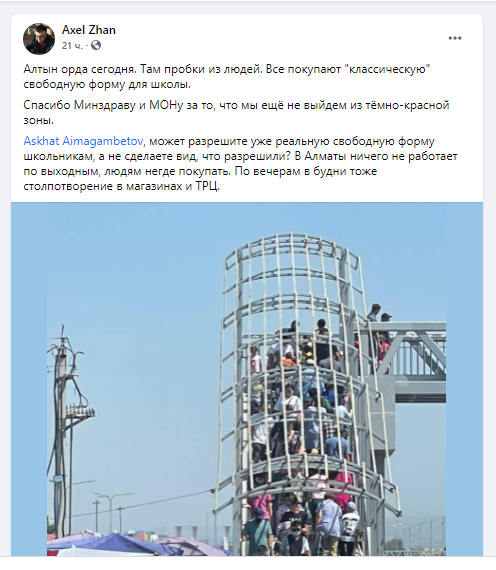Open the spiral staircase photo

tap(247, 379)
